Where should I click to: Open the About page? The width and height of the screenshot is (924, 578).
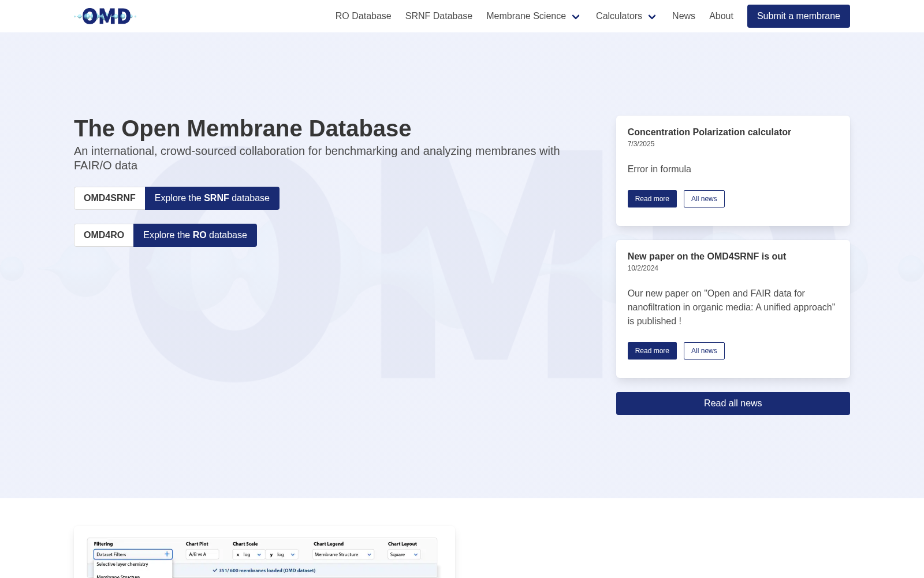point(721,16)
